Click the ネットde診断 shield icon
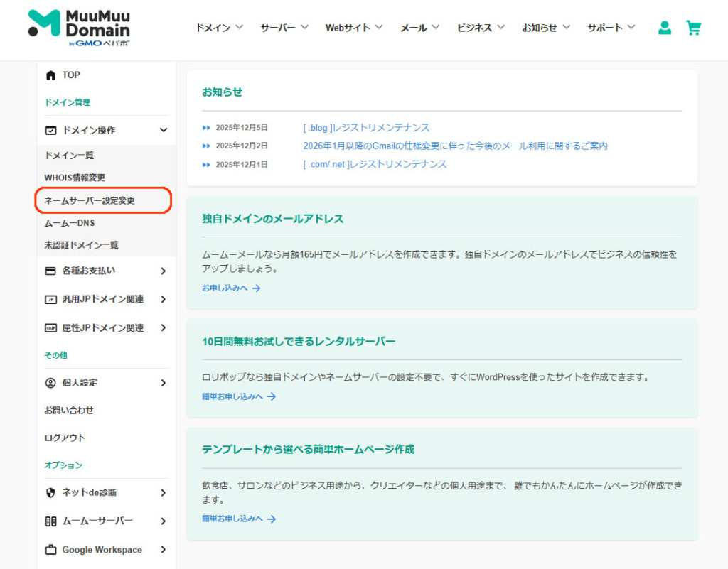 (x=50, y=493)
